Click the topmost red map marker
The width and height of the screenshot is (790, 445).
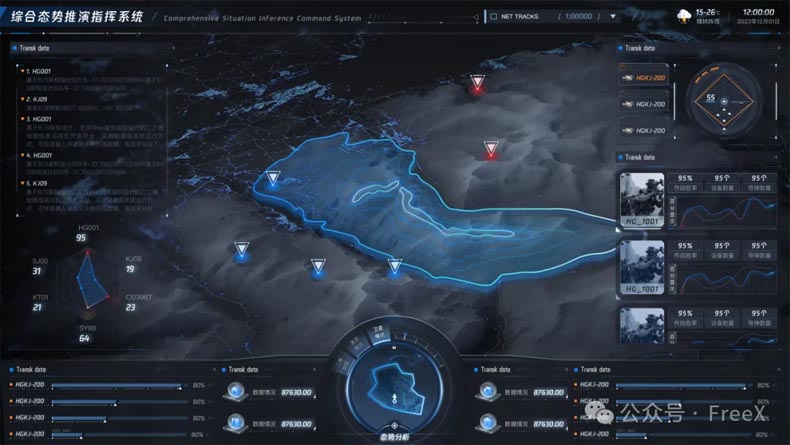pyautogui.click(x=478, y=84)
